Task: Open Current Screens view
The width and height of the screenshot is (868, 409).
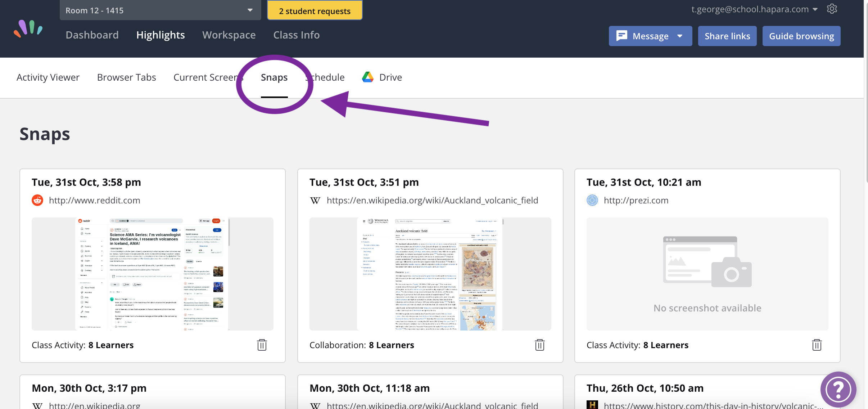Action: click(208, 77)
